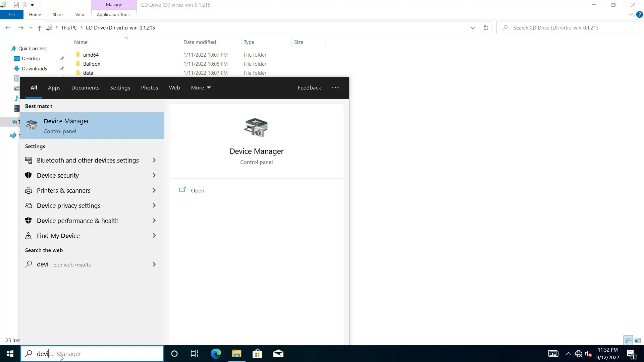Open the View ribbon tab
Viewport: 644px width, 362px height.
point(80,14)
